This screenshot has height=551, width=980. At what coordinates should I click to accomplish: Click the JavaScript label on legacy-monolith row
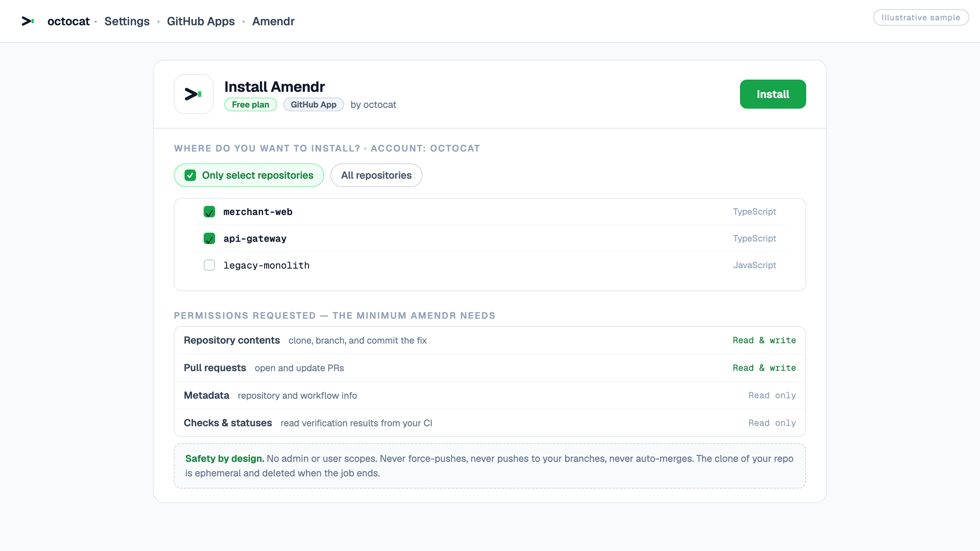(x=755, y=265)
